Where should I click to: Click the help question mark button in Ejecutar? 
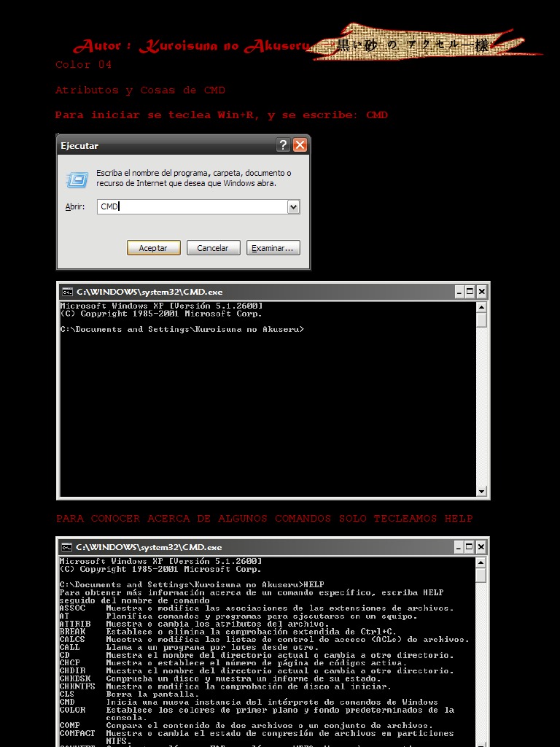click(x=283, y=145)
